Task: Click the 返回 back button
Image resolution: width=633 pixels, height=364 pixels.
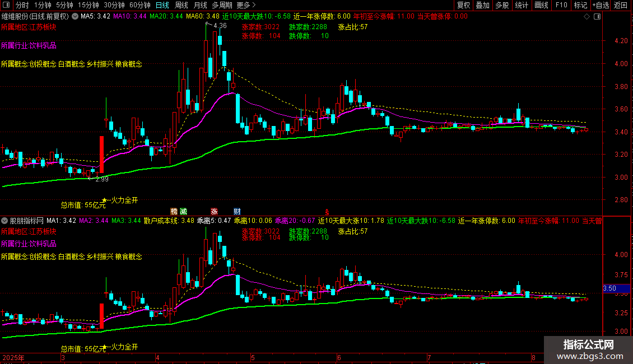Action: coord(621,5)
